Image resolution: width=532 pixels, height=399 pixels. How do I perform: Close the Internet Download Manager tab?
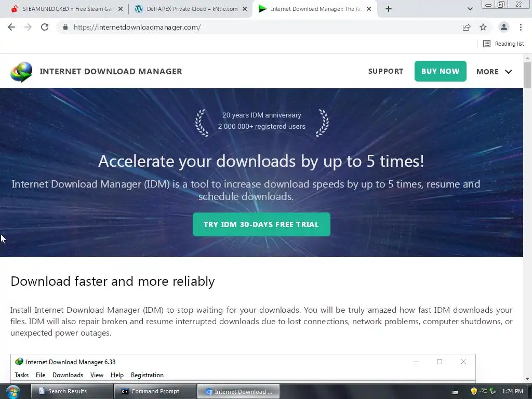coord(369,9)
